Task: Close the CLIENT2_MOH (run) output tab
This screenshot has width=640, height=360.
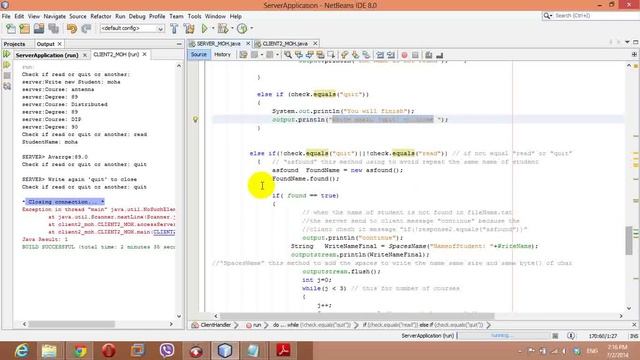Action: (144, 54)
